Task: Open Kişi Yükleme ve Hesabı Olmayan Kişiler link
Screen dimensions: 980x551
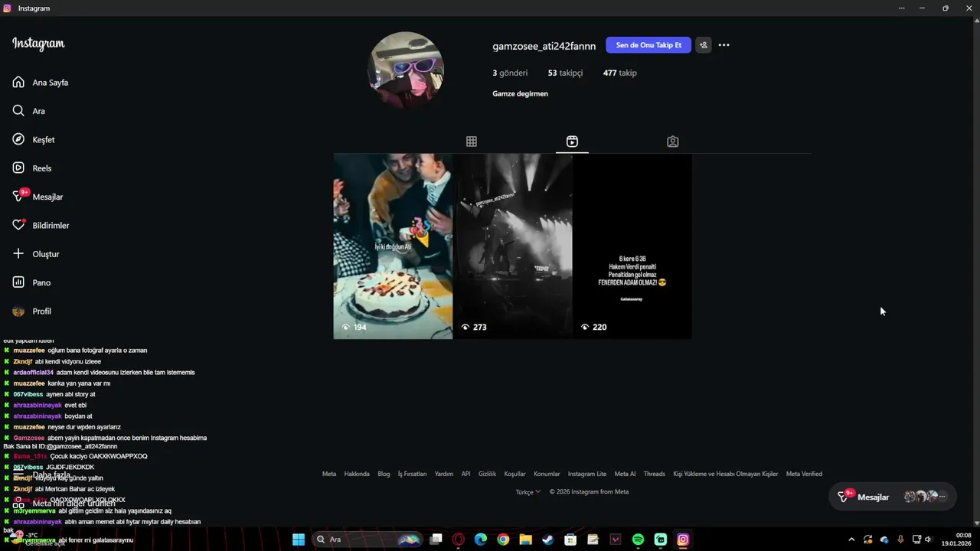Action: (x=726, y=474)
